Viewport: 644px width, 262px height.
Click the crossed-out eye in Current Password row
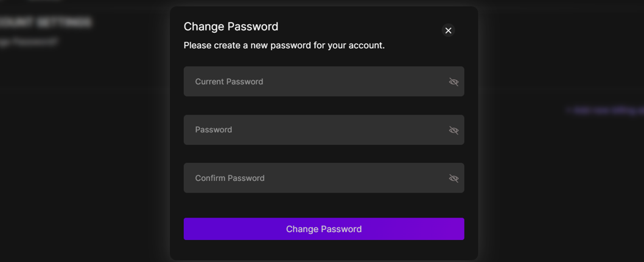(453, 82)
